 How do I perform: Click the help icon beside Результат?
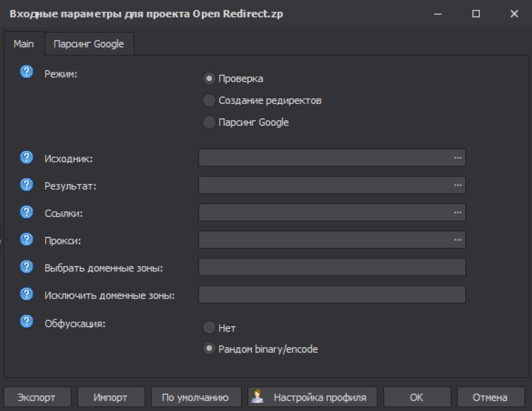pos(27,185)
